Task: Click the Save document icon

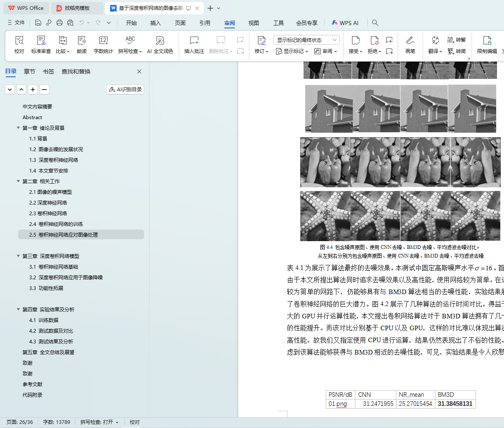Action: 38,23
